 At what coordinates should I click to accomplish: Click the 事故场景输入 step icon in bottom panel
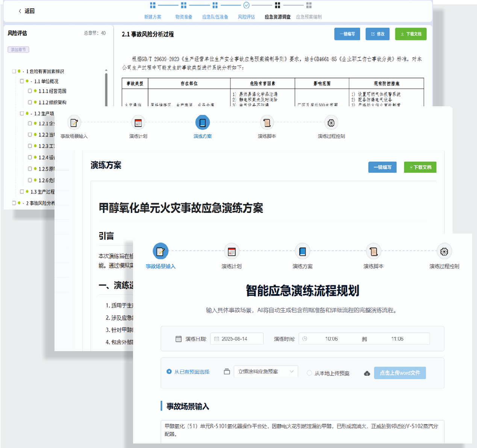point(161,251)
